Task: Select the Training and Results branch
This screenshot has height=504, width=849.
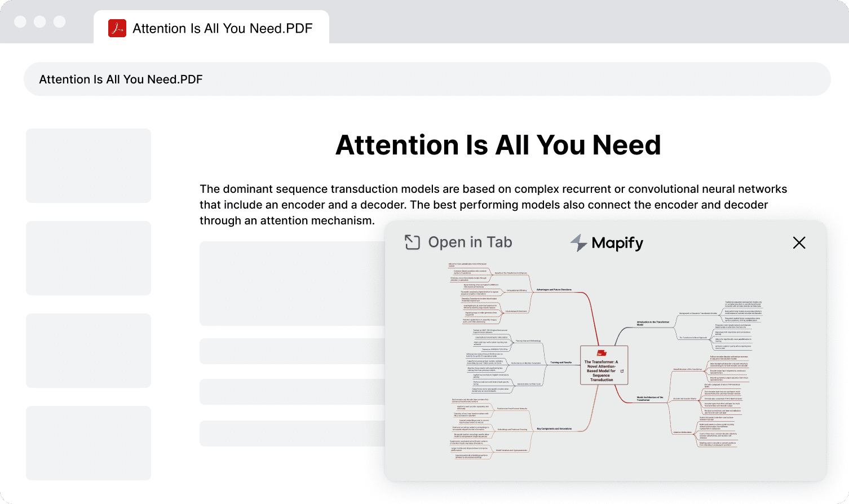Action: (561, 362)
